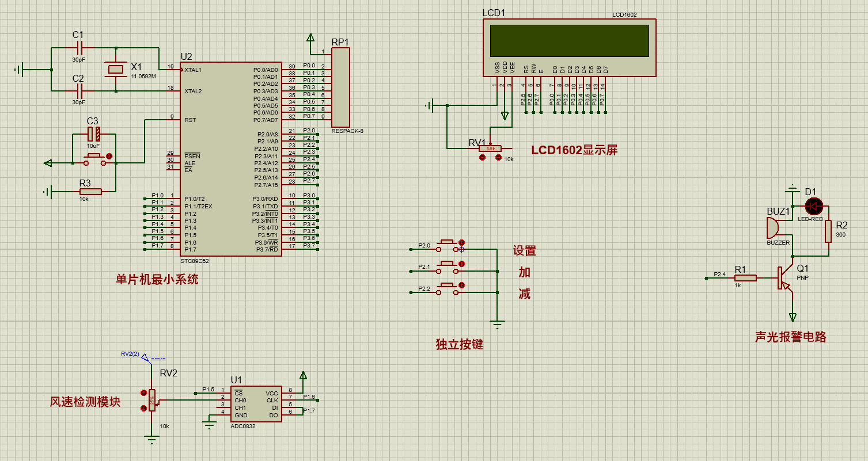868x461 pixels.
Task: Select the Q1 PNP transistor
Action: tap(784, 279)
